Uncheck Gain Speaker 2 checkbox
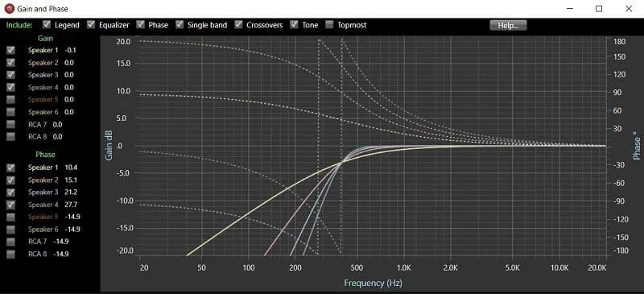The image size is (644, 294). pos(10,63)
